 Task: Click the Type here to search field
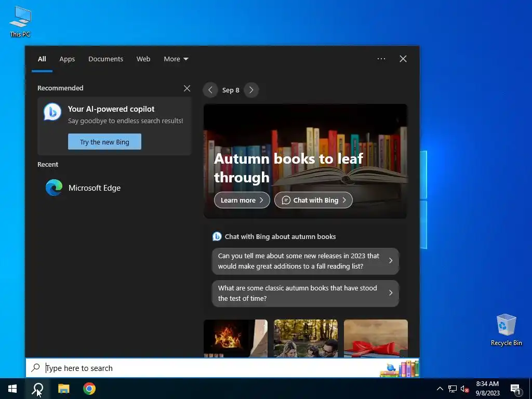pos(222,368)
